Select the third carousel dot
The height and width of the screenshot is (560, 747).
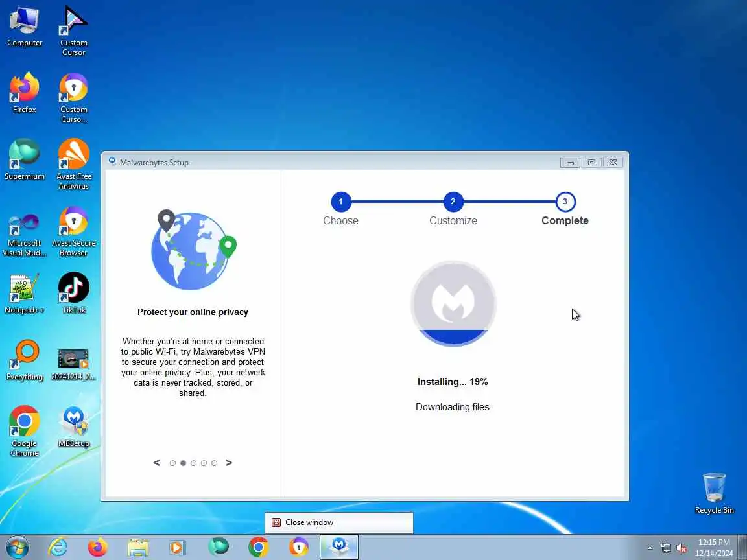193,463
